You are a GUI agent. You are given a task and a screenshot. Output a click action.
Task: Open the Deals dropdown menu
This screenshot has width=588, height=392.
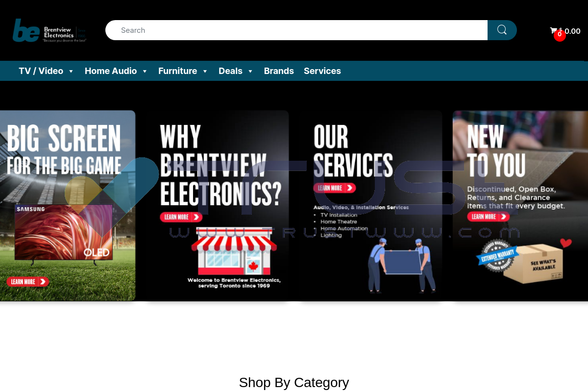point(236,71)
